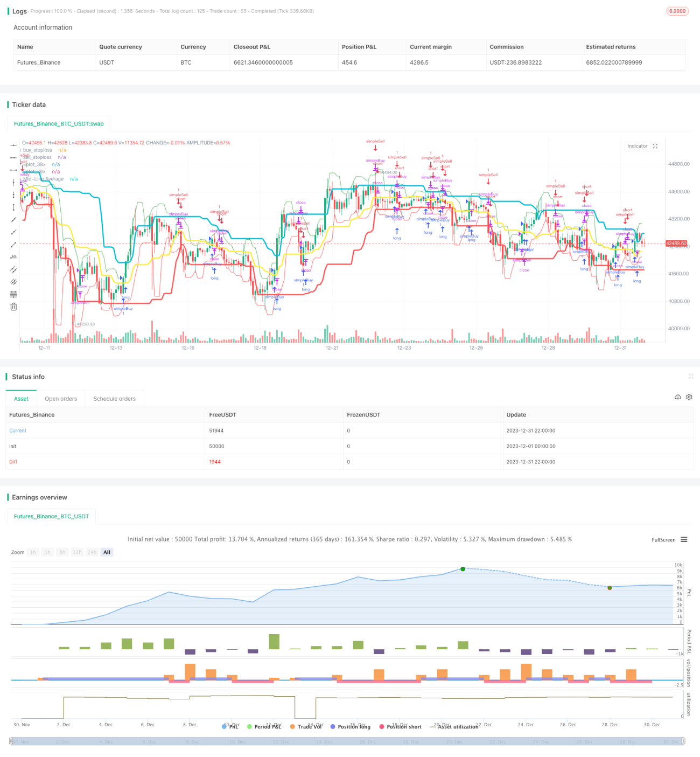Toggle Asset utilization series in legend
The width and height of the screenshot is (700, 757).
[x=453, y=726]
